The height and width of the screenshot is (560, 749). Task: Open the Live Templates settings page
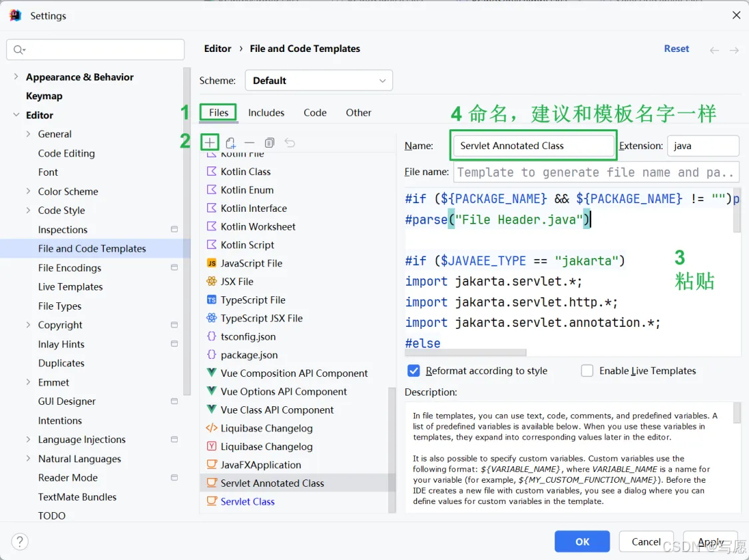pyautogui.click(x=70, y=287)
